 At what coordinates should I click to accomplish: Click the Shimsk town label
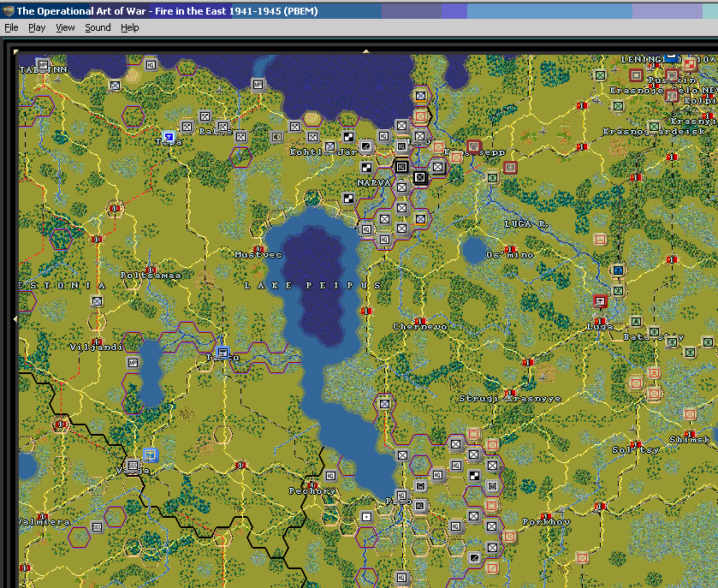[690, 440]
